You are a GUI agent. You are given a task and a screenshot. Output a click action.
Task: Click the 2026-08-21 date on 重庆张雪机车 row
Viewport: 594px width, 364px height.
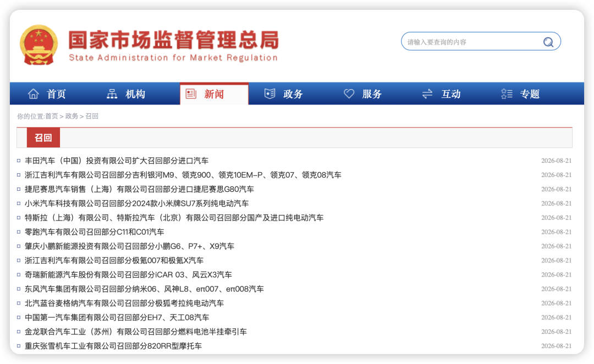click(556, 346)
